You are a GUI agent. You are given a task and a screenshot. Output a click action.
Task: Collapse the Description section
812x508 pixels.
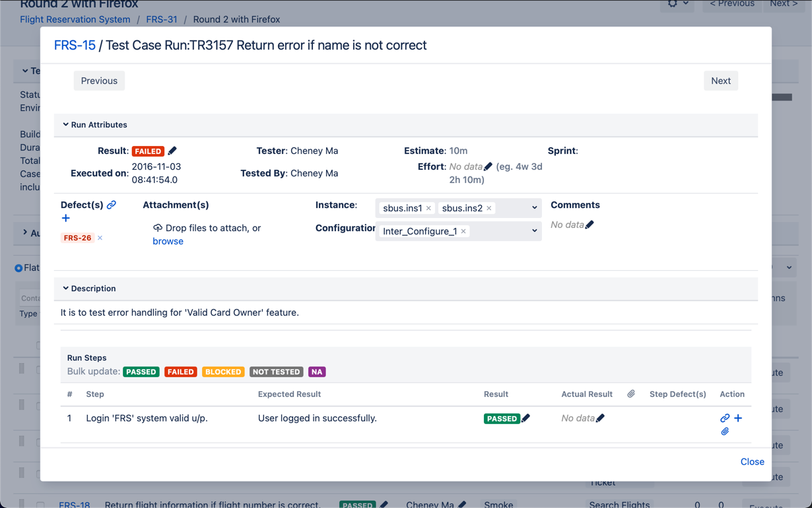pos(65,289)
